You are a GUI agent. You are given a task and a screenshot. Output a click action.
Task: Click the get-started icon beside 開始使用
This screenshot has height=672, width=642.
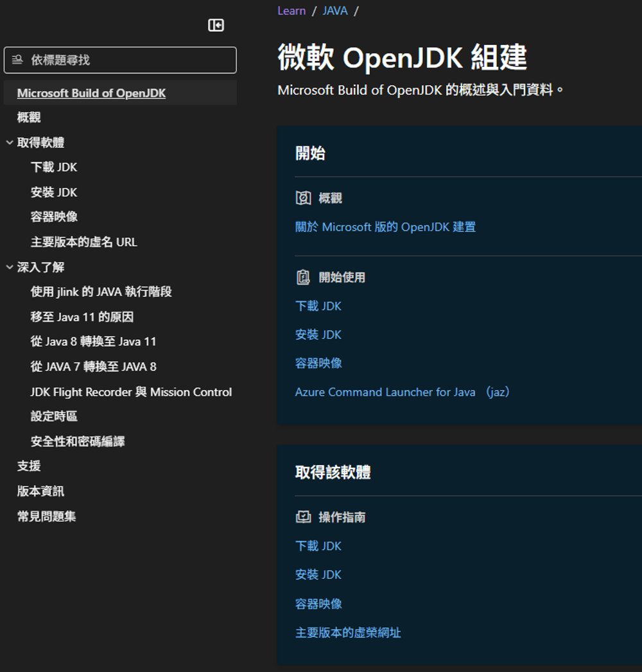click(303, 278)
